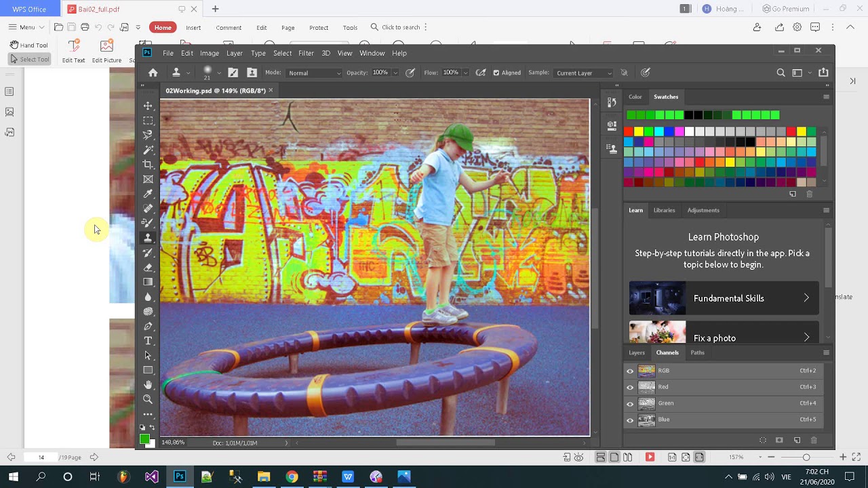Open the Sample dropdown showing Current Layer

click(x=583, y=73)
